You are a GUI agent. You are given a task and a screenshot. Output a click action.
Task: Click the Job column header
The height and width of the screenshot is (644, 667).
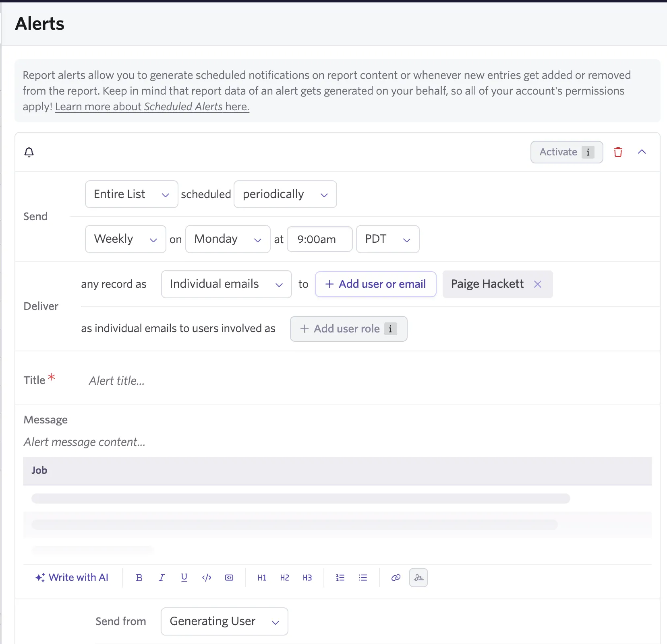click(338, 471)
